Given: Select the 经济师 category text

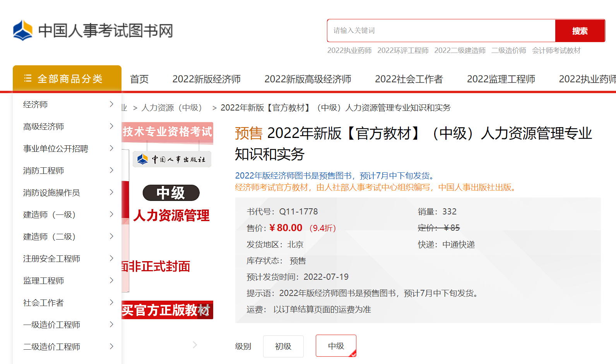Looking at the screenshot, I should click(x=36, y=104).
